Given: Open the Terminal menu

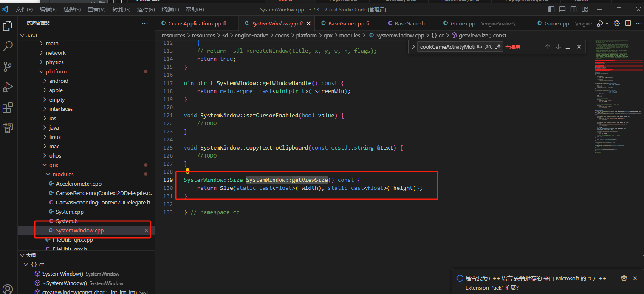Looking at the screenshot, I should tap(170, 9).
